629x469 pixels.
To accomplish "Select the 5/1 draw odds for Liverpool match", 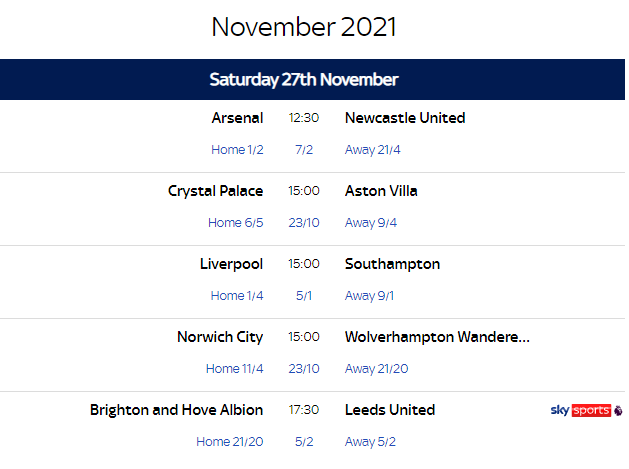I will coord(304,296).
